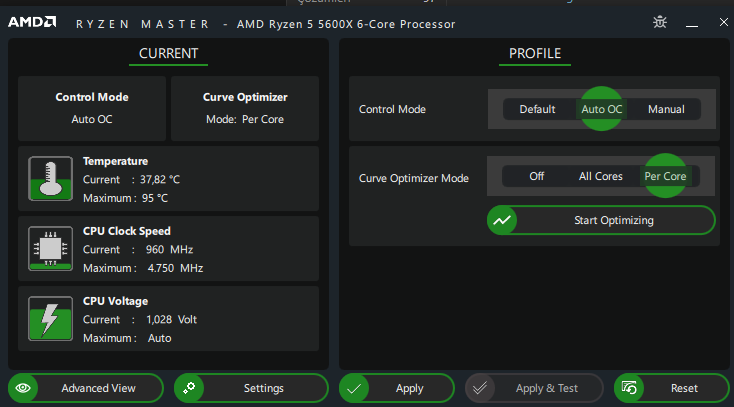
Task: Switch Control Mode to Manual
Action: coord(666,109)
